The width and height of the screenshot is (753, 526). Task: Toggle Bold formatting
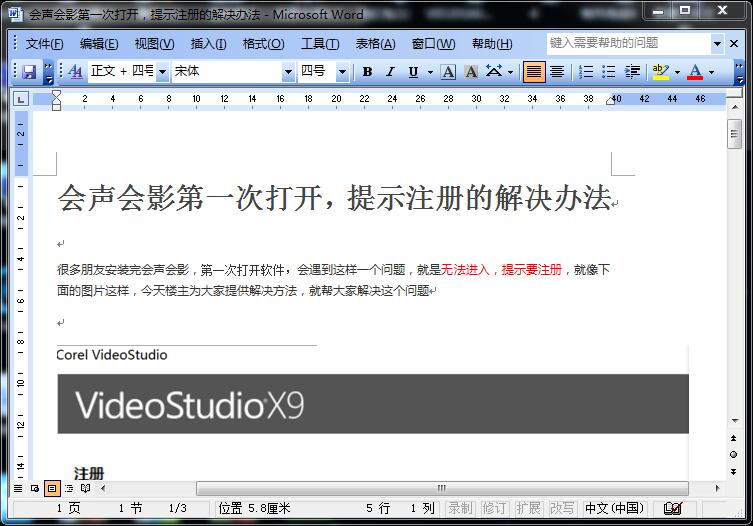pos(367,72)
